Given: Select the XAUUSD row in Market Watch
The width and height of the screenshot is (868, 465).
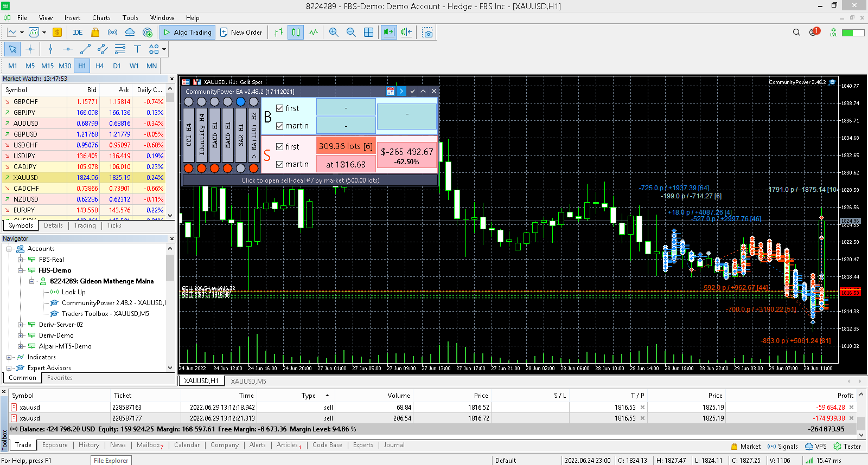Looking at the screenshot, I should coord(83,177).
